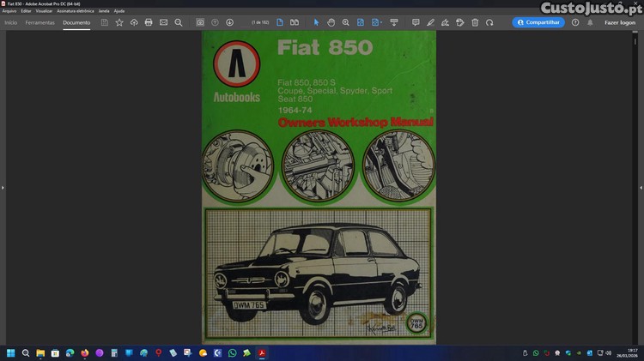Image resolution: width=644 pixels, height=361 pixels.
Task: Click the delete trash icon
Action: (475, 22)
